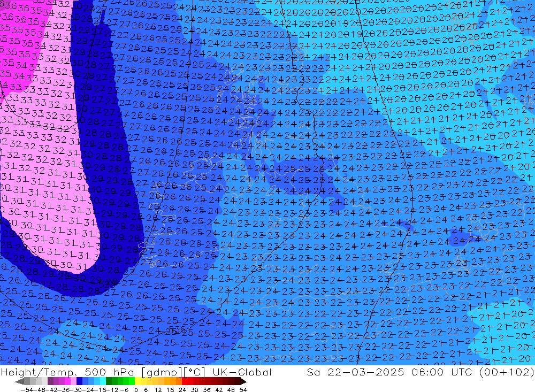
Task: Click the cyan swatch near -18 in the legend
Action: click(102, 381)
